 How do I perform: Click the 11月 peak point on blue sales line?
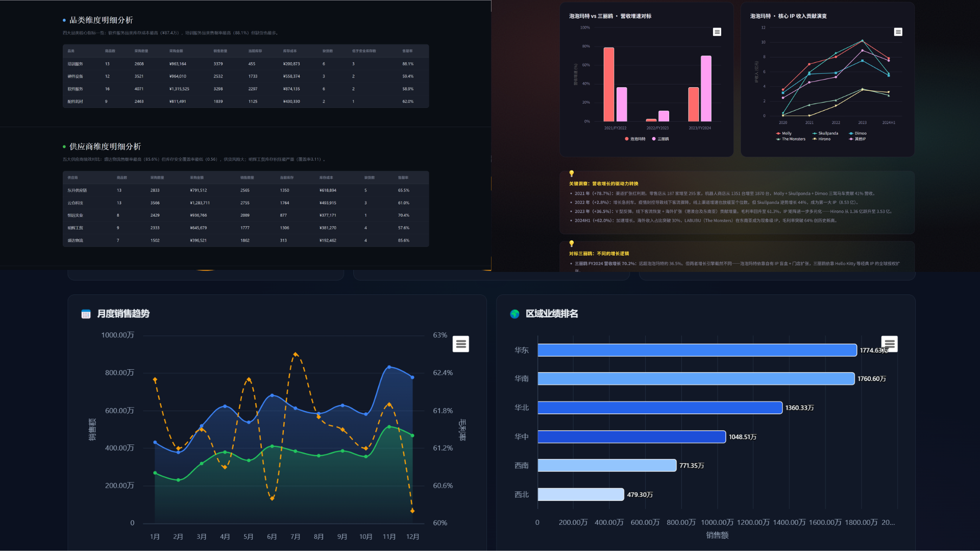pos(389,367)
